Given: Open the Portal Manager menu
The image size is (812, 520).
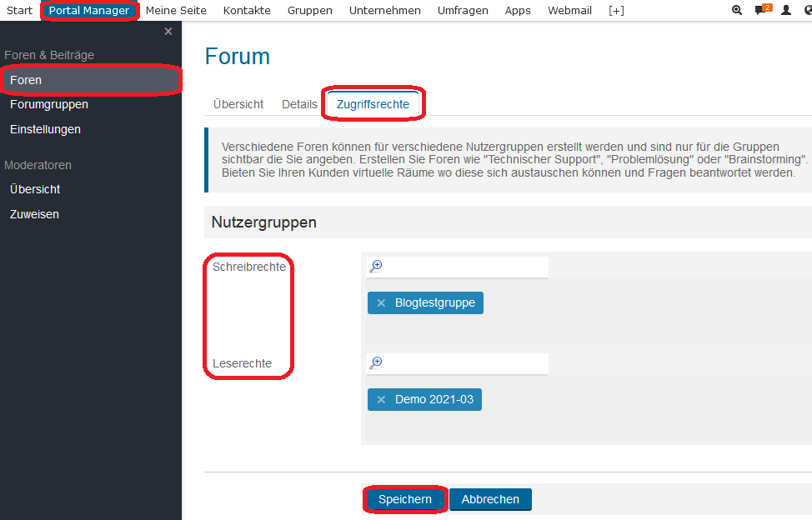Looking at the screenshot, I should click(x=89, y=11).
